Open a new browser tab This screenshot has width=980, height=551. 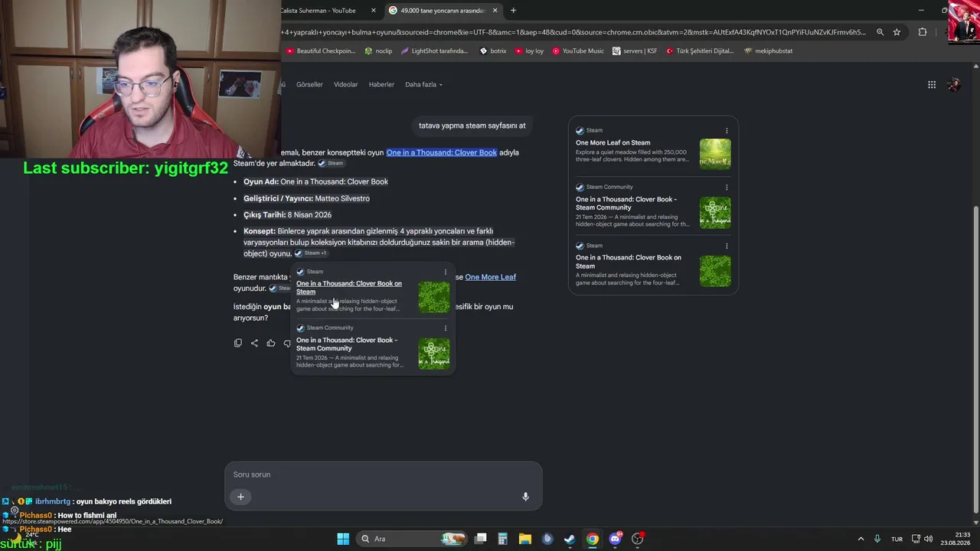tap(513, 11)
